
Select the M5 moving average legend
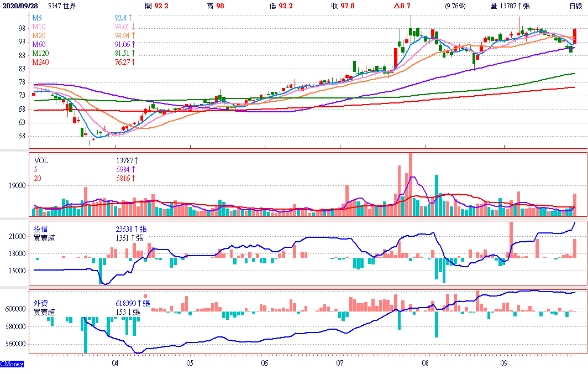pos(38,18)
